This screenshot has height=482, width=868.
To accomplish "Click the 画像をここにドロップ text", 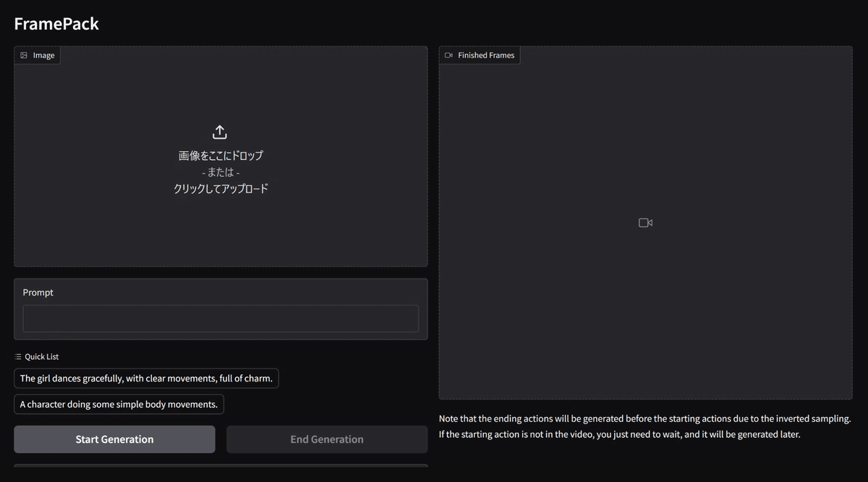I will tap(219, 155).
